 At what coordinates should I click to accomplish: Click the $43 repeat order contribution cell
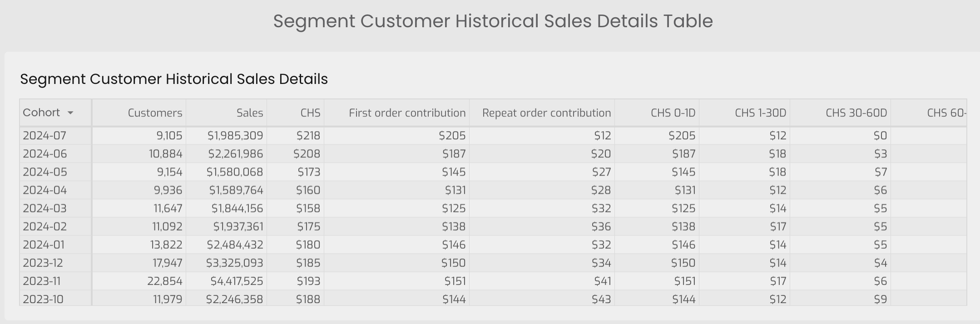pos(601,299)
